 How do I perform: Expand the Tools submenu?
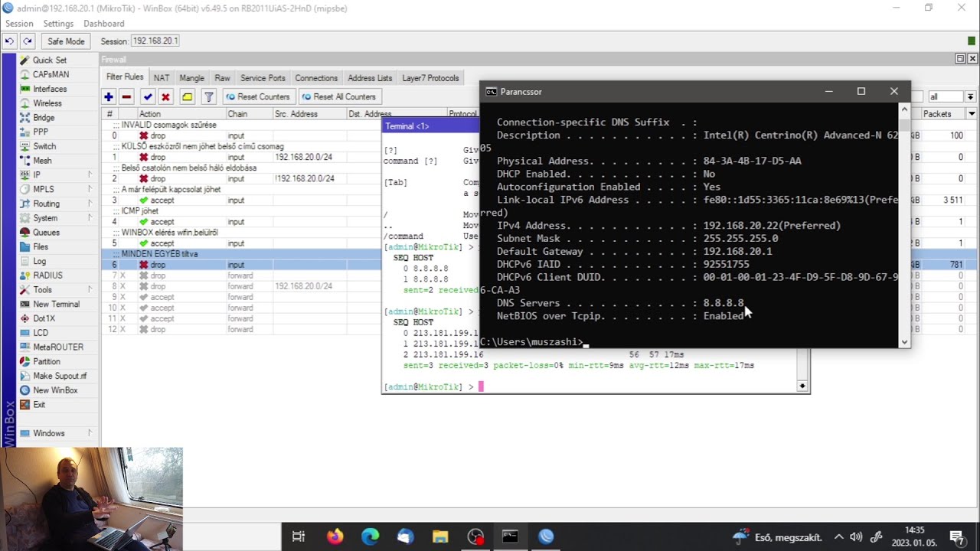(57, 290)
